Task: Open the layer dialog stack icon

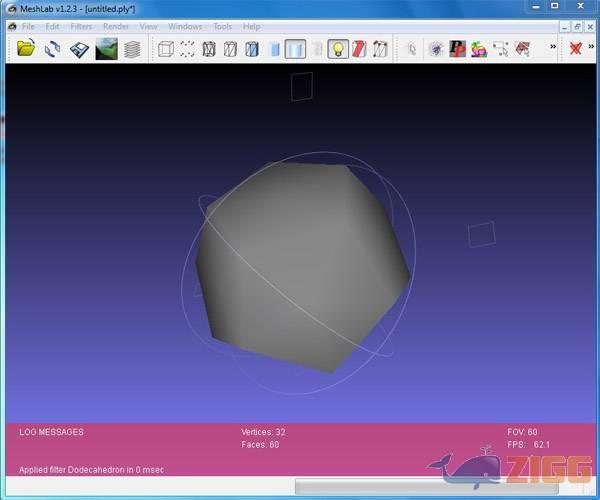Action: (x=132, y=48)
